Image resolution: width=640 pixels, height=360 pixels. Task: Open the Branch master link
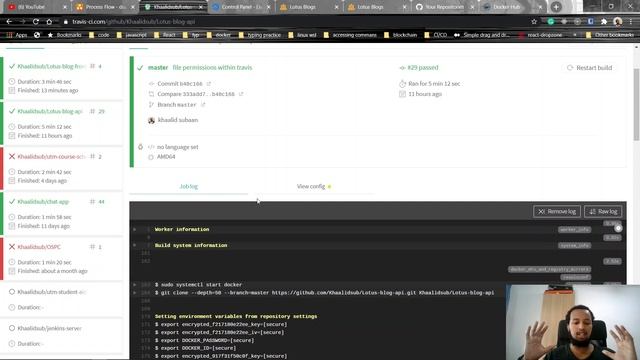181,104
